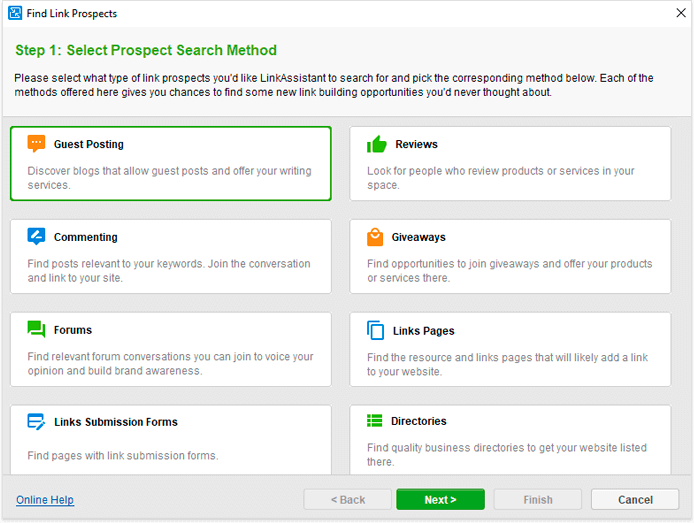
Task: Click the LinkAssistant app icon in title bar
Action: (15, 13)
